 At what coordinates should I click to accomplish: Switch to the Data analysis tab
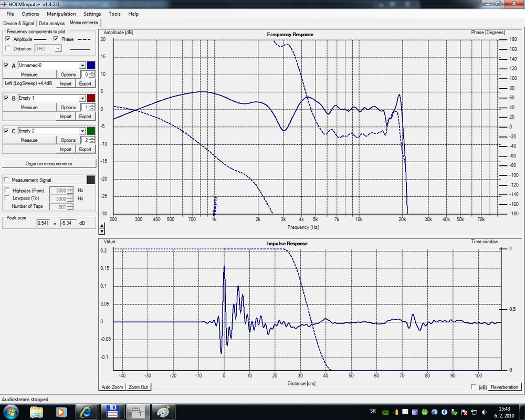(x=51, y=24)
